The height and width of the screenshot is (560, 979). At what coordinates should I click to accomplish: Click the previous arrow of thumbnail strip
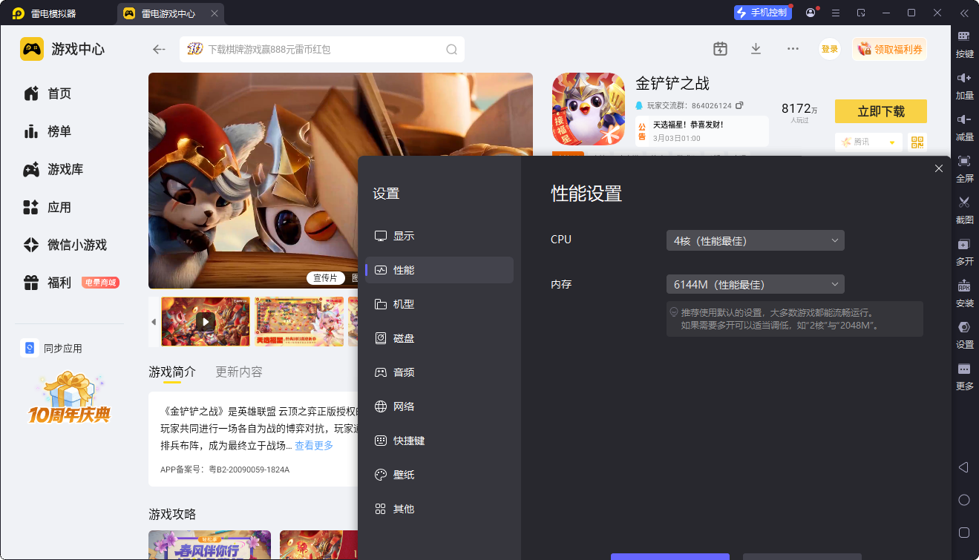(154, 322)
